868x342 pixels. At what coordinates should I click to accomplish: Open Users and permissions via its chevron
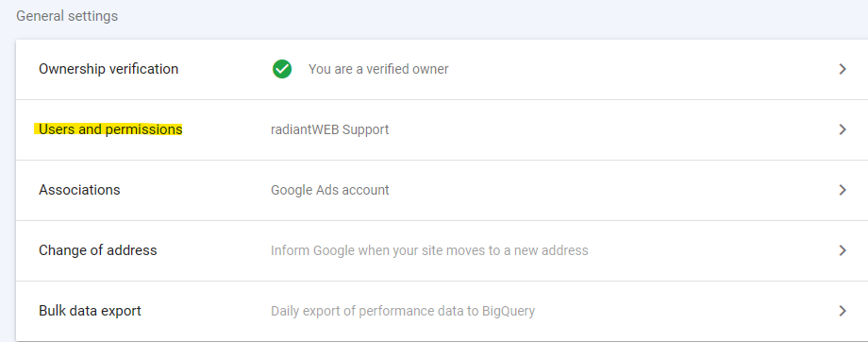(x=843, y=129)
